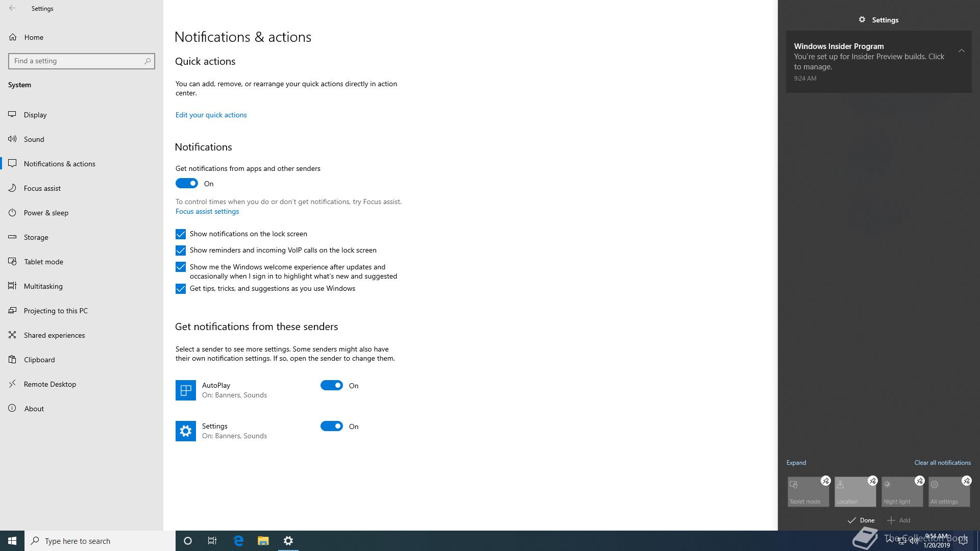Click the Find a setting search box
The image size is (980, 551).
[82, 61]
